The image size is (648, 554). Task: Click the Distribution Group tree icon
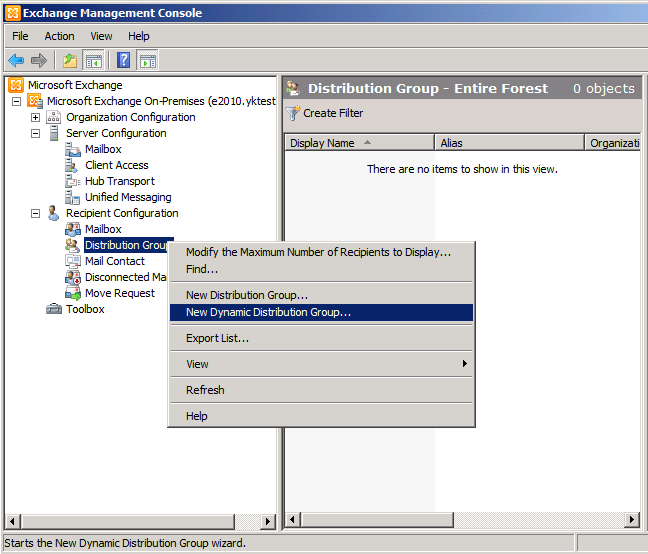point(72,245)
